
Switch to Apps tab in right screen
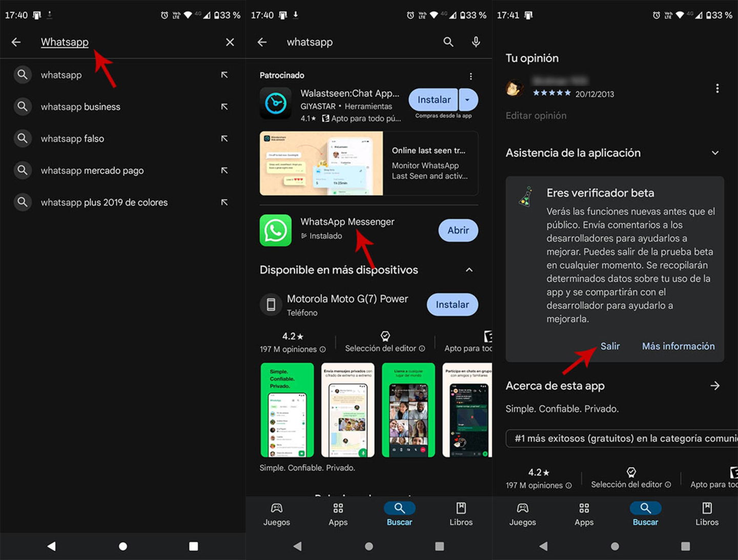pyautogui.click(x=584, y=514)
